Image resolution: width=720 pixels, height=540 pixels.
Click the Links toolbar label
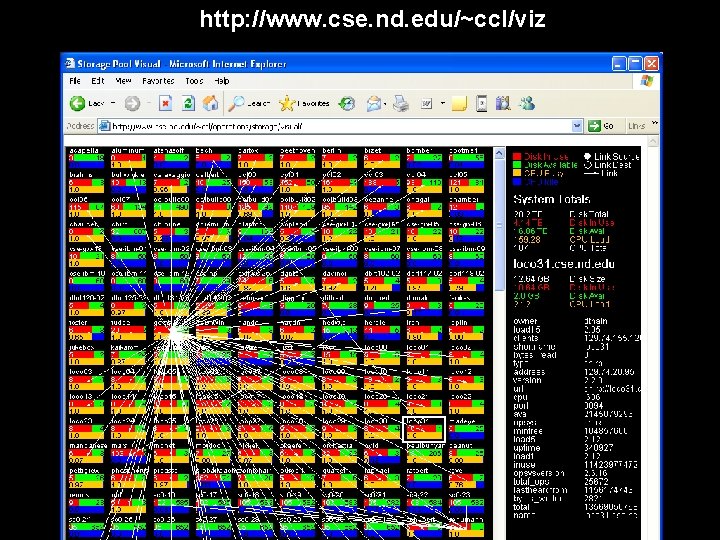[636, 126]
